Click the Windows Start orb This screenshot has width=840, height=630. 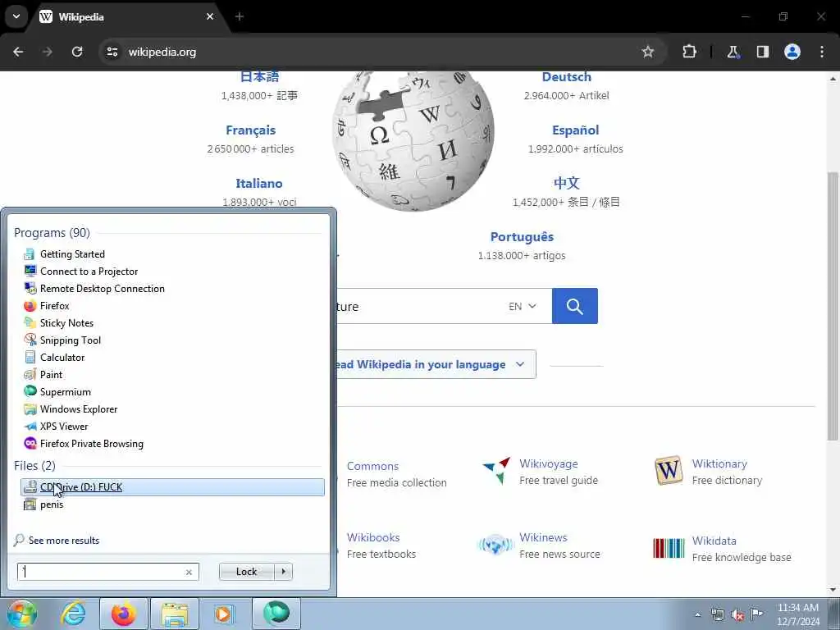pyautogui.click(x=21, y=614)
